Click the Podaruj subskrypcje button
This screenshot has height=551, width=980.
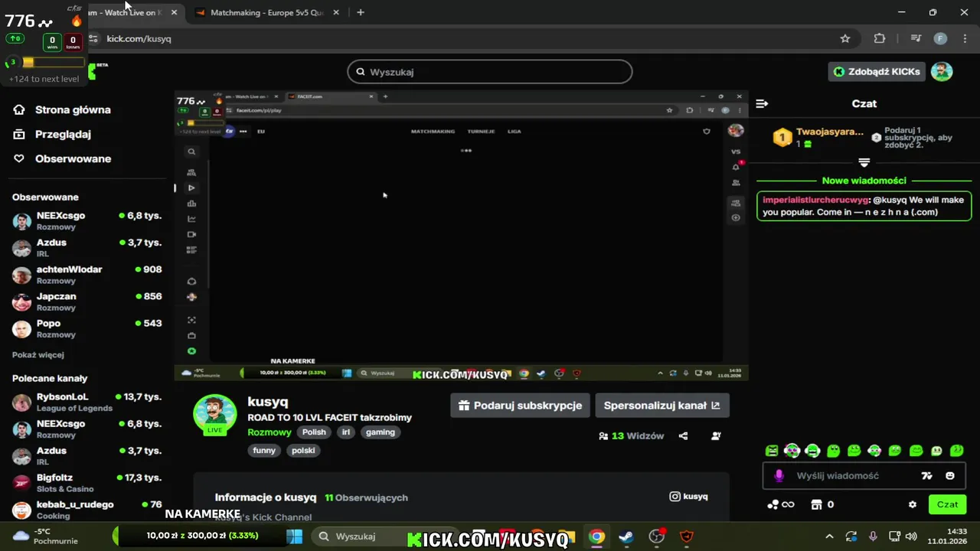click(521, 406)
